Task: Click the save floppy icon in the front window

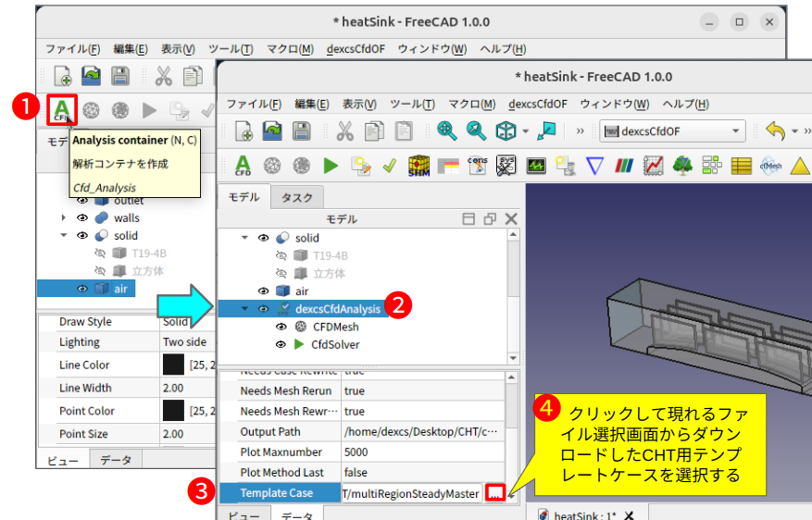Action: point(302,130)
